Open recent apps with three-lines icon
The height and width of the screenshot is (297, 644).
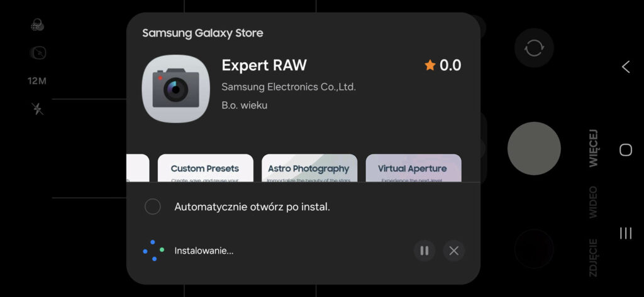626,233
